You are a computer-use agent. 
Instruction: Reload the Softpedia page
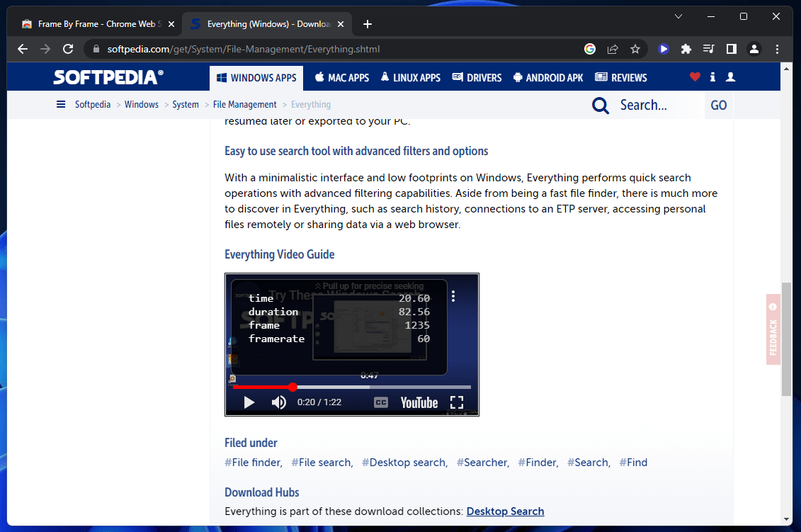coord(68,49)
